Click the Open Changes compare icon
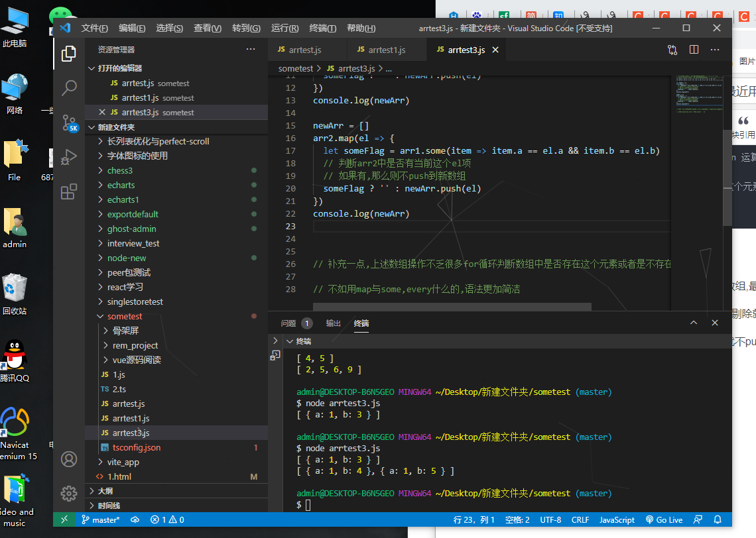The height and width of the screenshot is (538, 756). (672, 50)
